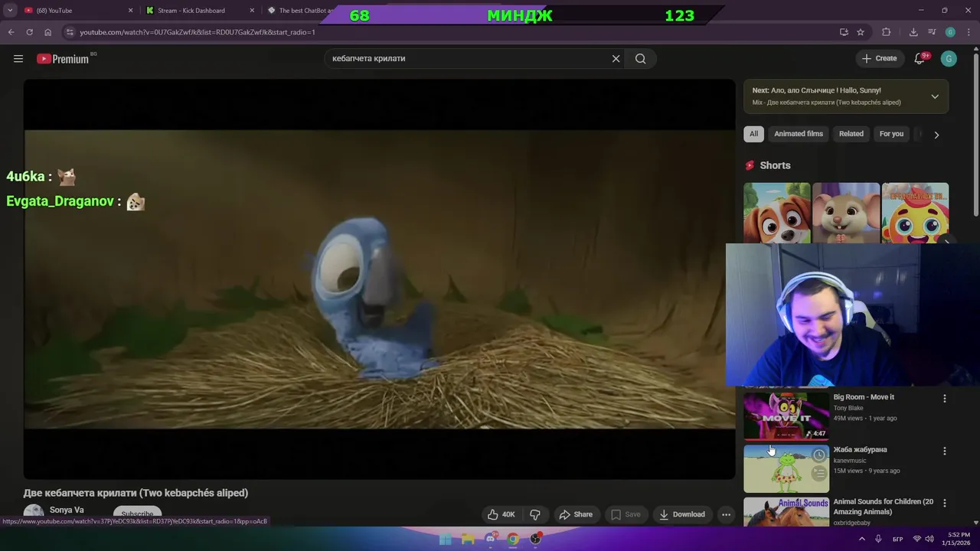Image resolution: width=980 pixels, height=551 pixels.
Task: Click the Create button
Action: point(879,58)
